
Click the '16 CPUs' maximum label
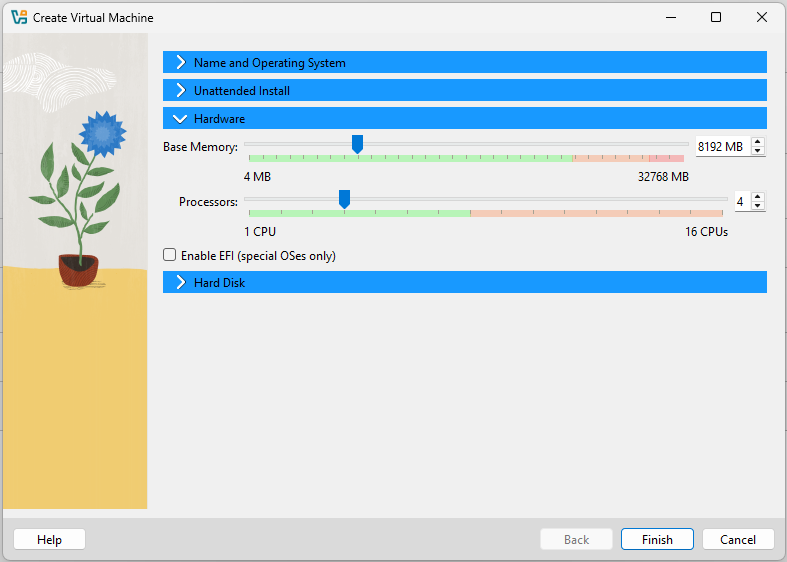point(706,232)
